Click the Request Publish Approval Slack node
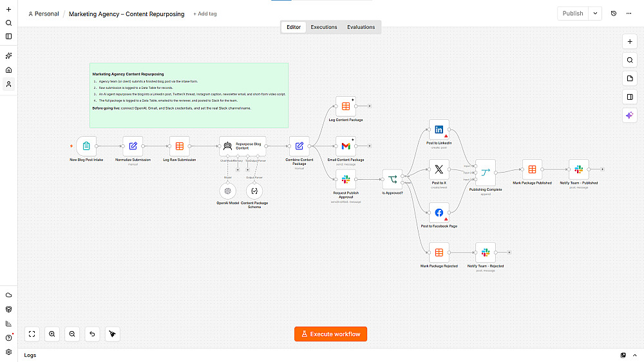The width and height of the screenshot is (644, 362). 345,179
